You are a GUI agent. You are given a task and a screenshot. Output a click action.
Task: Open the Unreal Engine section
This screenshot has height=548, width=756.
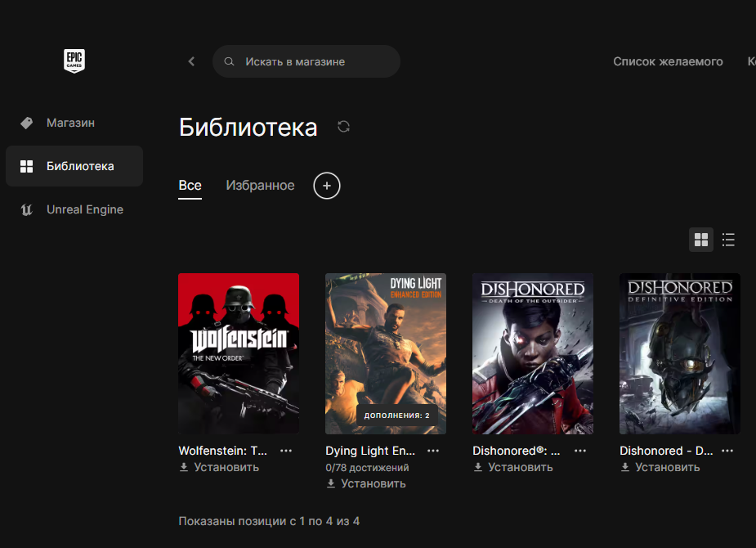pyautogui.click(x=74, y=210)
